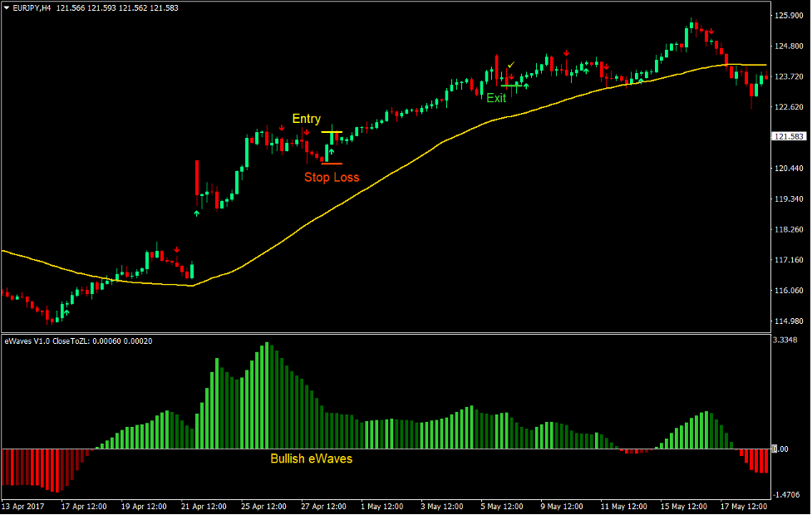
Task: Click the green up arrow below the 21 Apr candle
Action: [197, 213]
